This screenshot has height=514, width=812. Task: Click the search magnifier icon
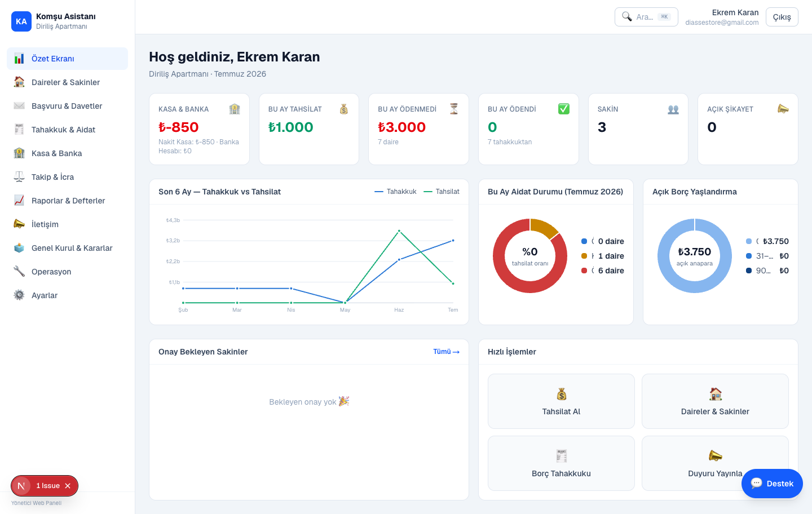click(627, 17)
